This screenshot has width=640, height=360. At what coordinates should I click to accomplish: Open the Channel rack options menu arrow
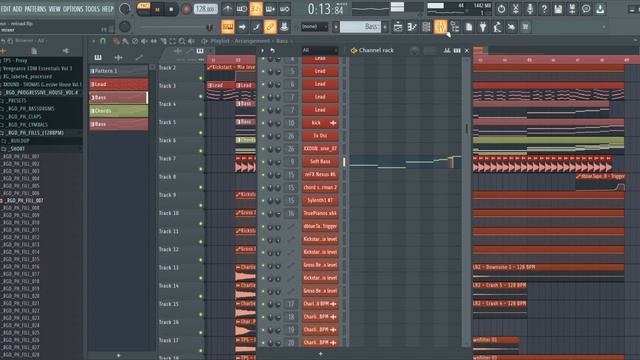click(262, 50)
